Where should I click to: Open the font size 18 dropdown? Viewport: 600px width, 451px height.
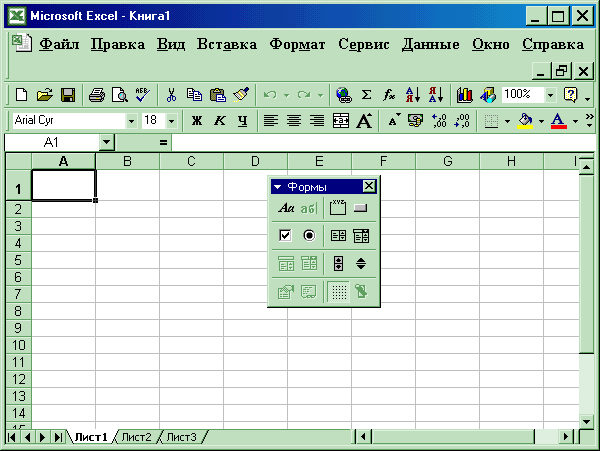pyautogui.click(x=171, y=122)
